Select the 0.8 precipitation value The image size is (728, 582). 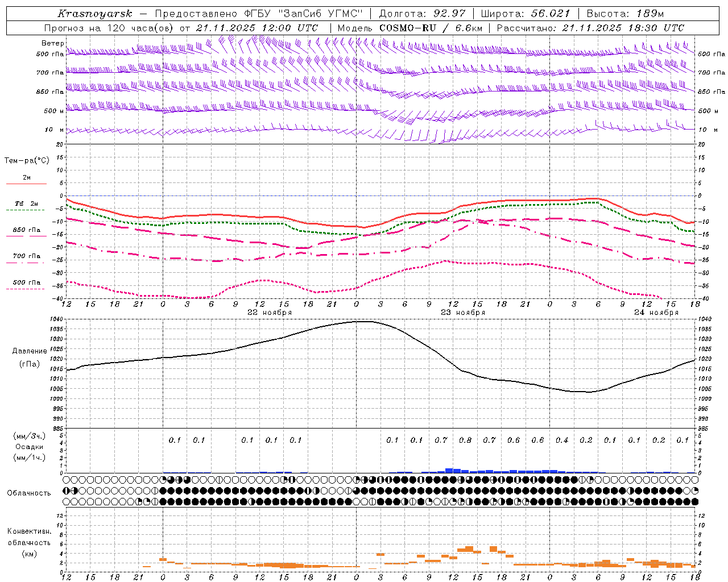point(465,440)
